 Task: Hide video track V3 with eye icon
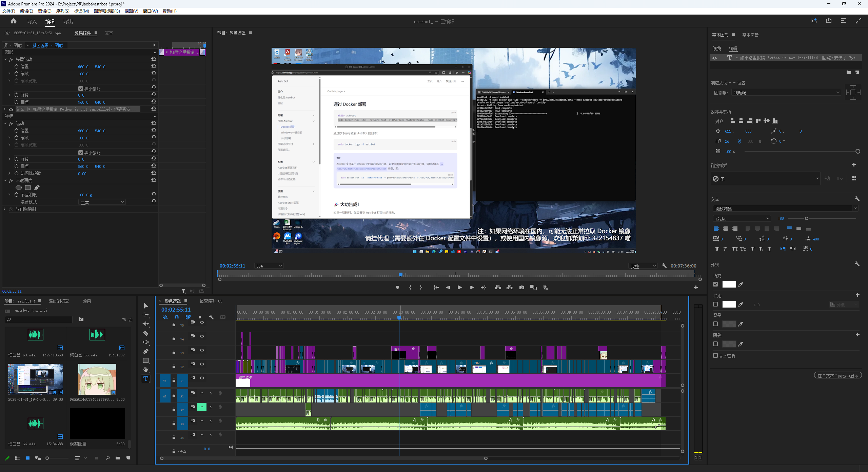[202, 350]
